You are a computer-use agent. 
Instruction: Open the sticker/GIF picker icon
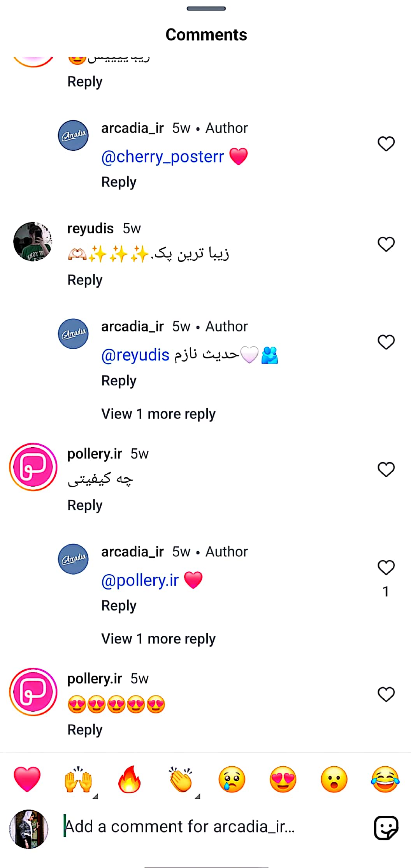click(386, 827)
